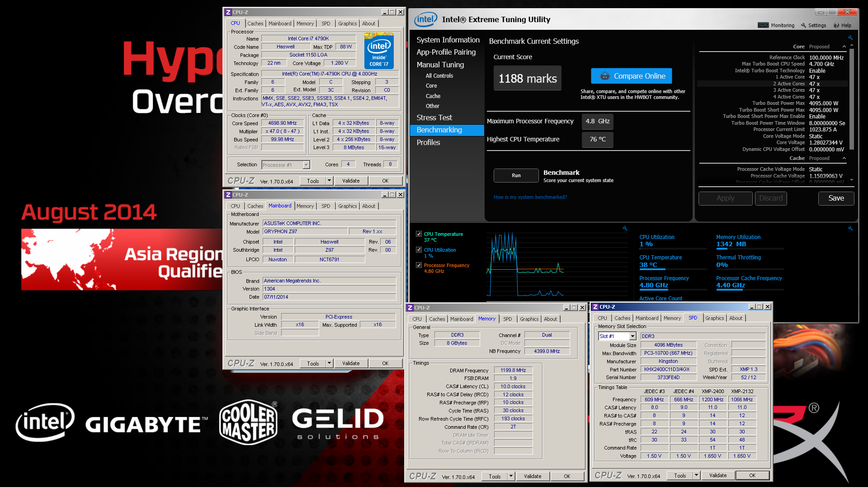The image size is (868, 488).
Task: Open Profiles in XTU sidebar
Action: tap(428, 142)
